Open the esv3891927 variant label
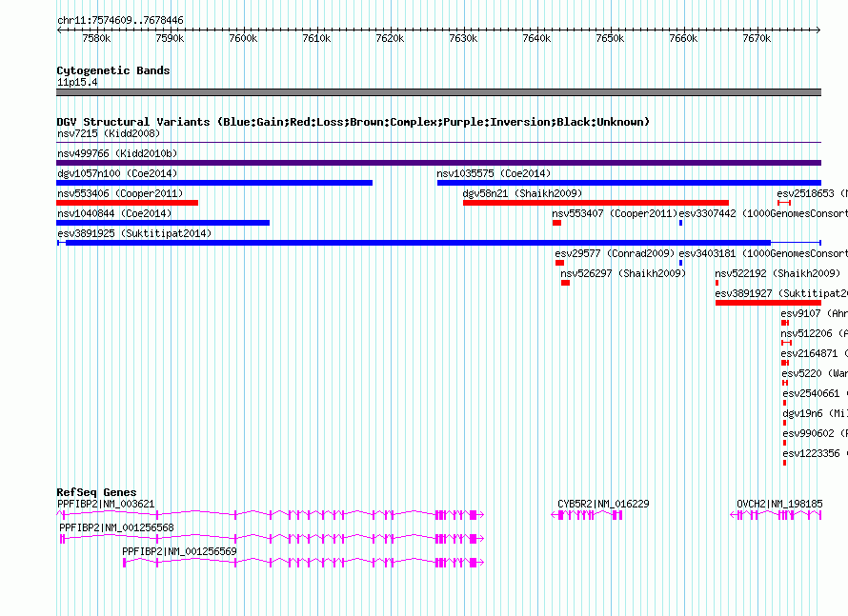Viewport: 848px width, 616px height. point(781,293)
